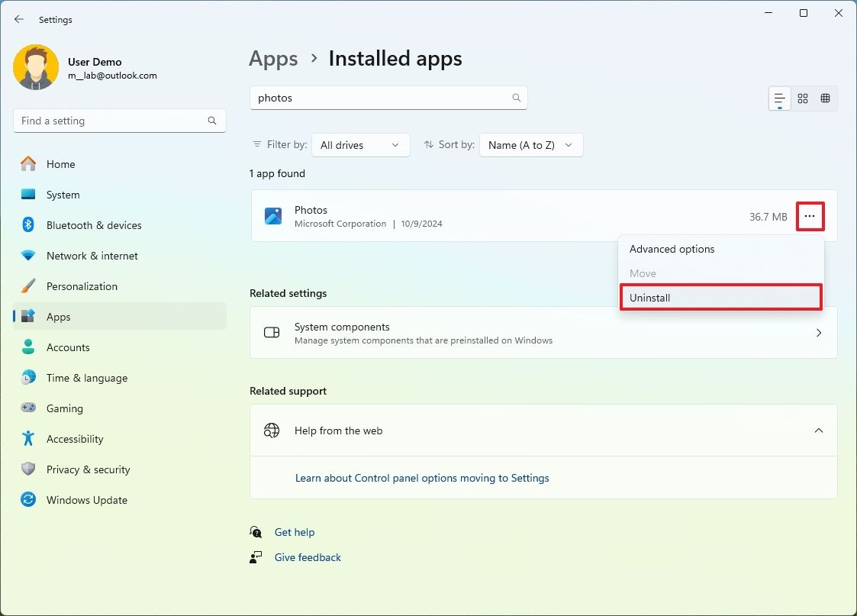This screenshot has width=857, height=616.
Task: Open Bluetooth & devices settings
Action: pyautogui.click(x=95, y=225)
